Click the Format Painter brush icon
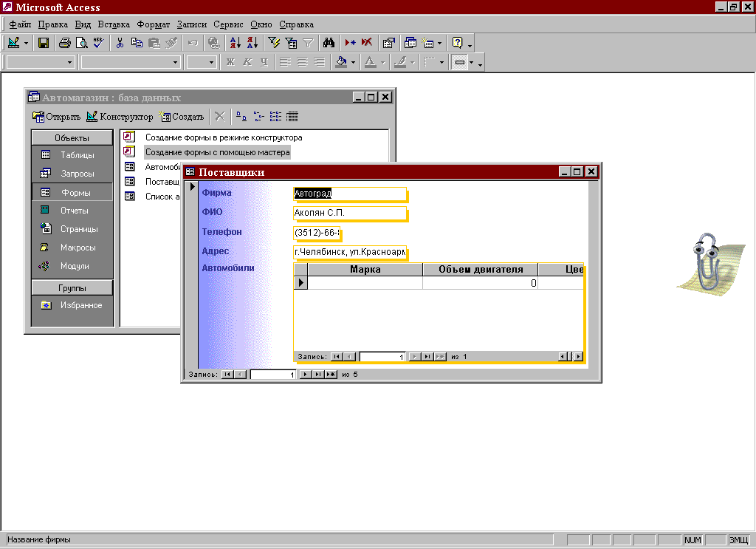The image size is (756, 549). point(171,43)
